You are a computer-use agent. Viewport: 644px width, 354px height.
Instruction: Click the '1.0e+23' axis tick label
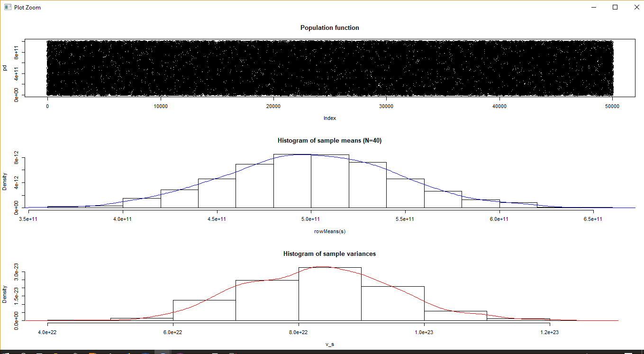pyautogui.click(x=424, y=333)
